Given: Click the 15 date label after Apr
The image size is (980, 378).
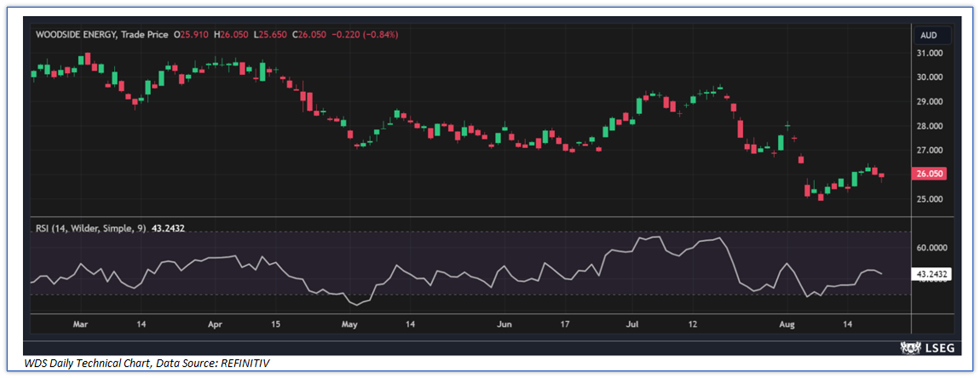Looking at the screenshot, I should pyautogui.click(x=276, y=324).
